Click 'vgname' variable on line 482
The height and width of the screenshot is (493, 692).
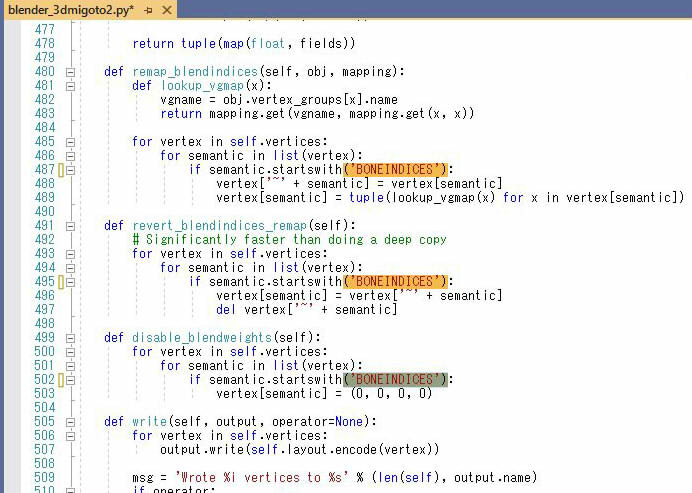(x=181, y=100)
